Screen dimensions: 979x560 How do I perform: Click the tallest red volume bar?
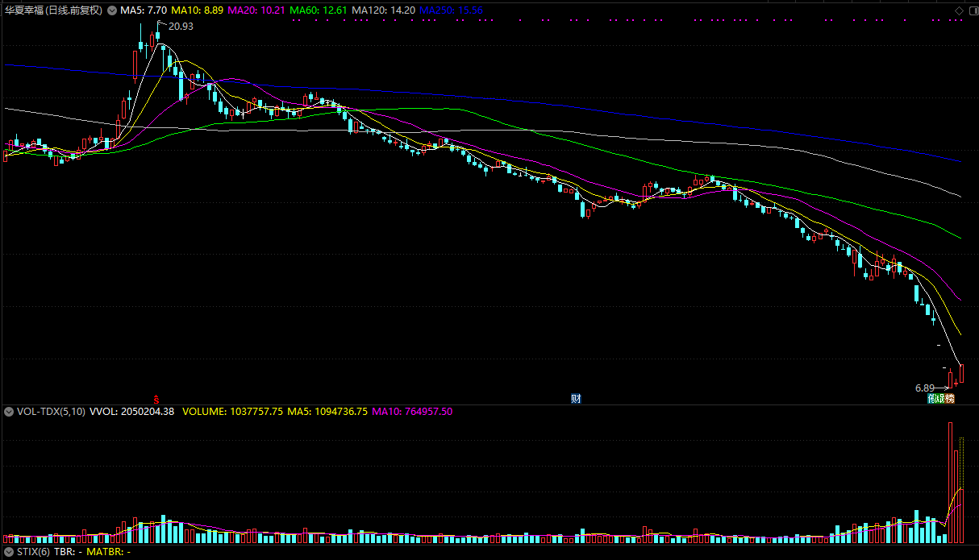point(951,482)
